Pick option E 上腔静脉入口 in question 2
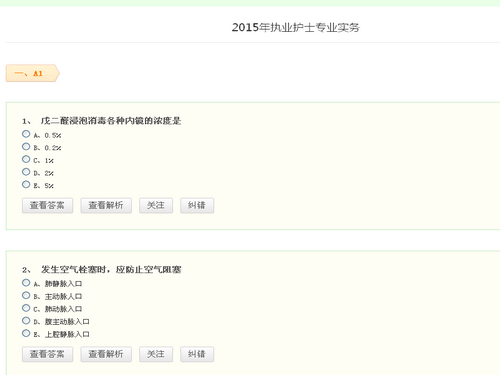 (26, 333)
